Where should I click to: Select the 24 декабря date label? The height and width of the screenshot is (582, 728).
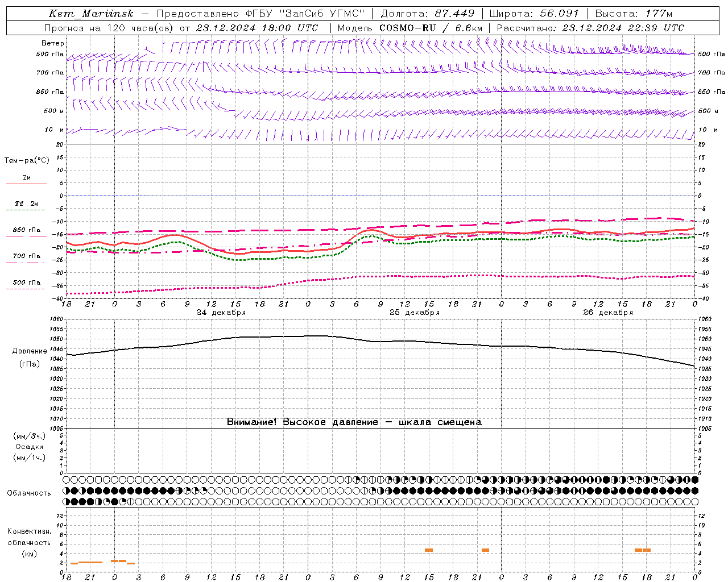pos(221,313)
